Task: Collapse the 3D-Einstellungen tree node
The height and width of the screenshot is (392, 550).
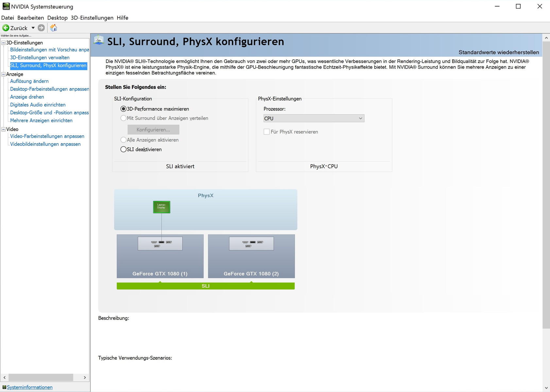Action: pyautogui.click(x=4, y=42)
